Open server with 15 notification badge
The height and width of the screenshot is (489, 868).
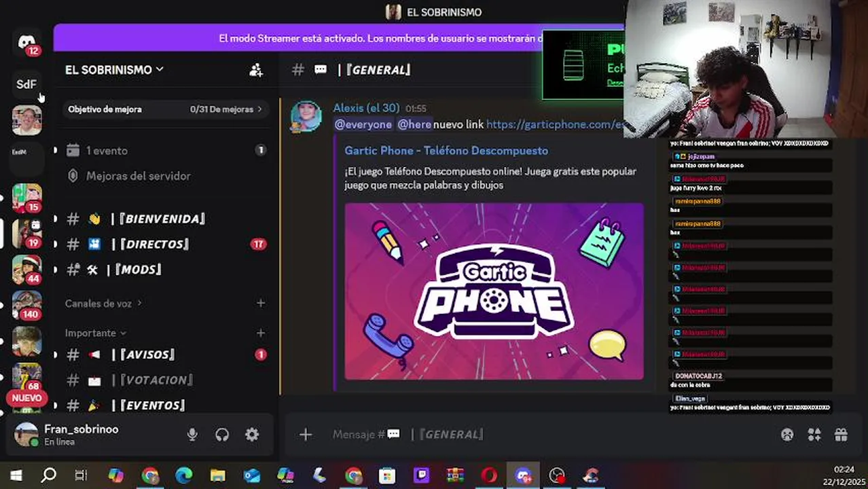tap(26, 198)
